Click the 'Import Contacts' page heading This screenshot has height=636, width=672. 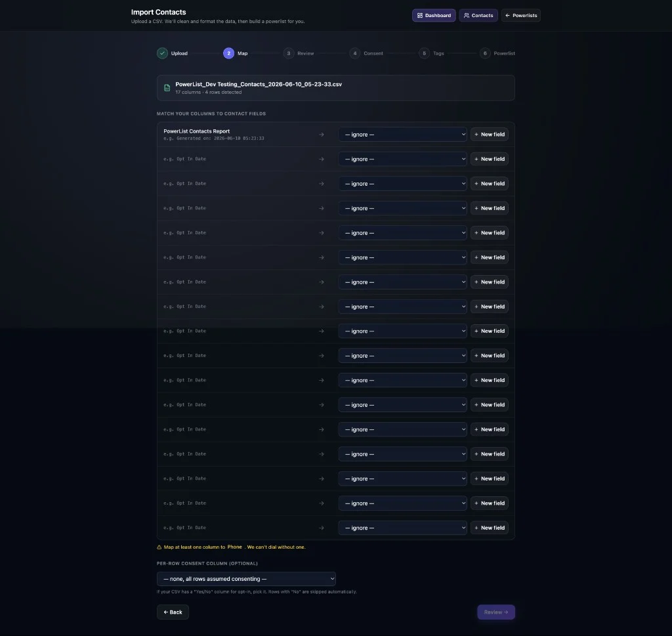[x=159, y=12]
